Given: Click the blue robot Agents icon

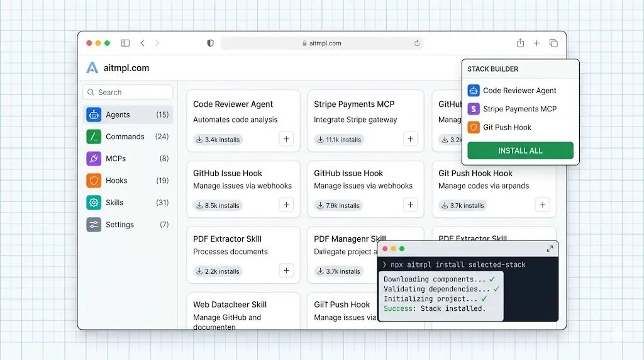Looking at the screenshot, I should point(94,115).
